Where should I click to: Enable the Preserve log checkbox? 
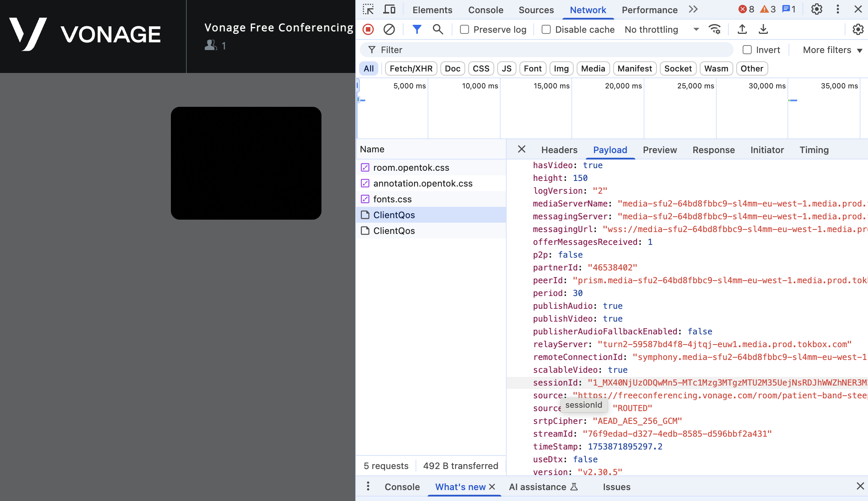[464, 29]
